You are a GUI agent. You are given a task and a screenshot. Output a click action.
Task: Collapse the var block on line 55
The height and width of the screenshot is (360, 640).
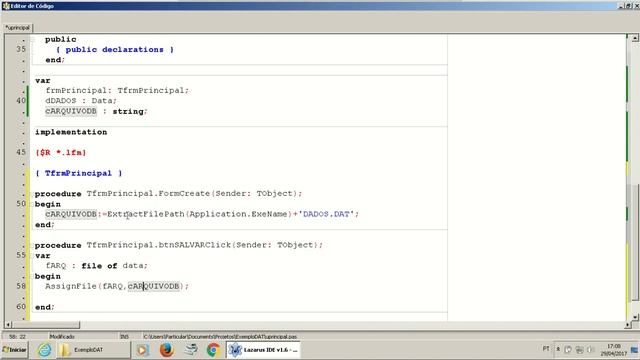32,256
